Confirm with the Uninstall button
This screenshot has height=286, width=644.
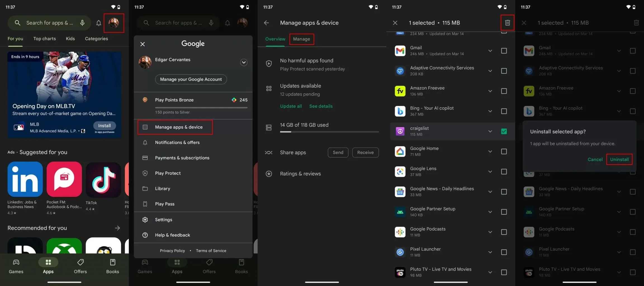tap(619, 159)
